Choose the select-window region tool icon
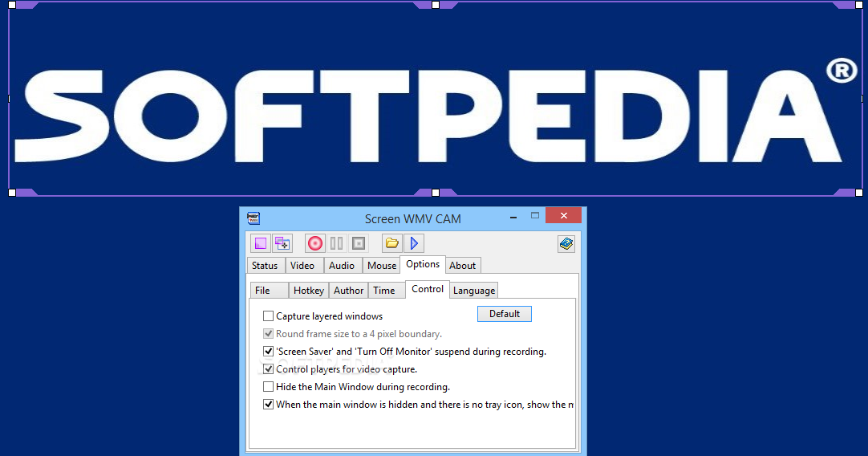This screenshot has width=868, height=456. point(282,243)
